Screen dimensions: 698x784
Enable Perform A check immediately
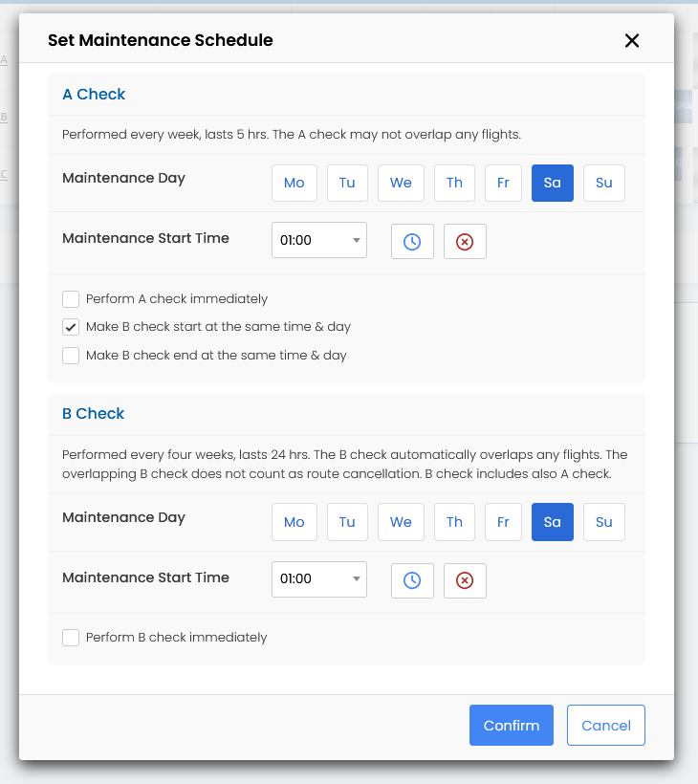(x=71, y=299)
